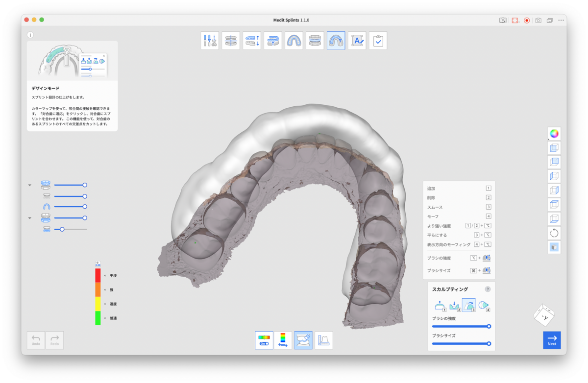Toggle the colormap On switch

click(x=264, y=340)
